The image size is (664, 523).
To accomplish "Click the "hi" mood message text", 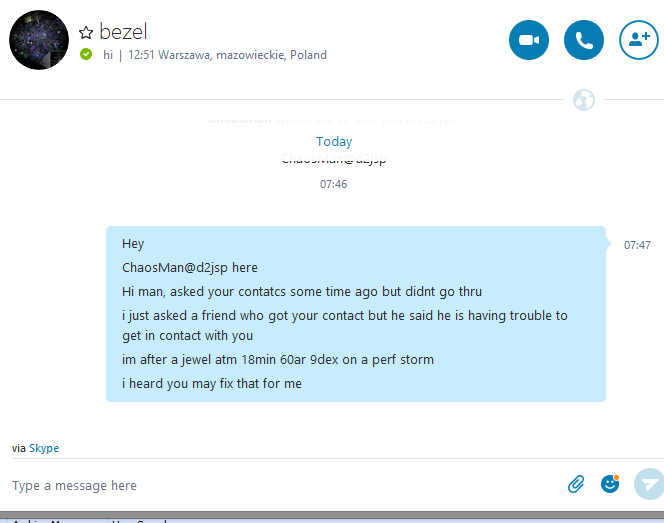I will (x=108, y=55).
